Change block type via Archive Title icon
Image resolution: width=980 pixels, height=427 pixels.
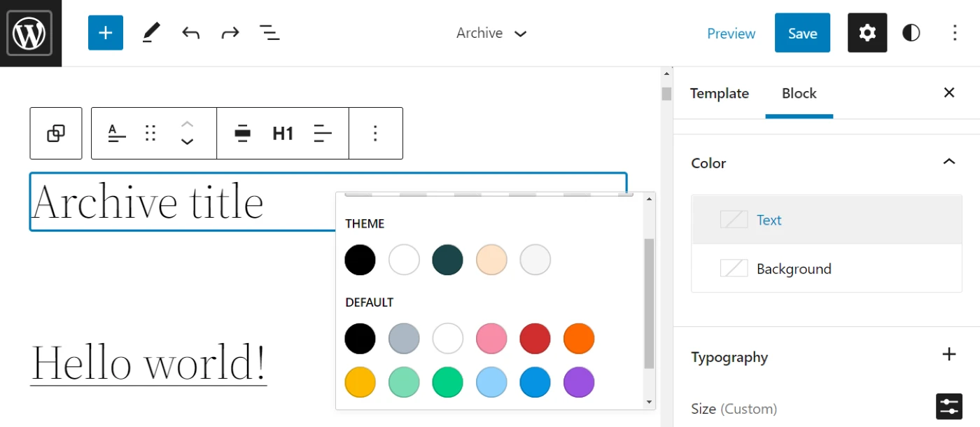pyautogui.click(x=117, y=133)
